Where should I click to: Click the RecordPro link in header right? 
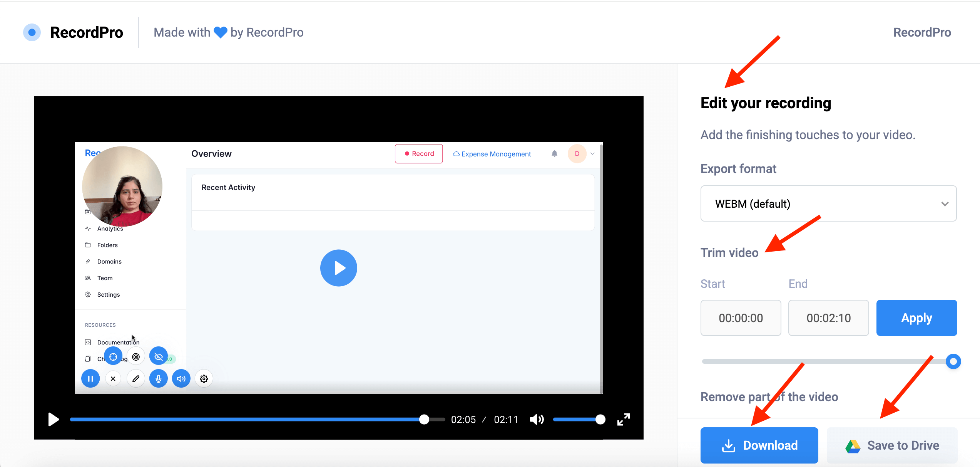point(922,32)
